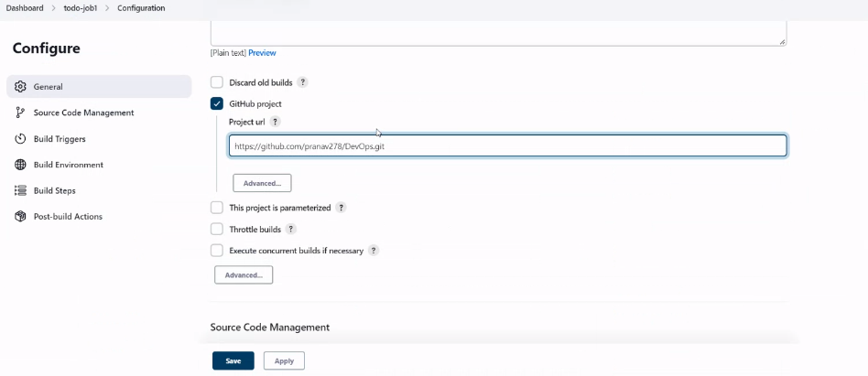Click the description textarea resize handle
The height and width of the screenshot is (376, 868).
782,41
